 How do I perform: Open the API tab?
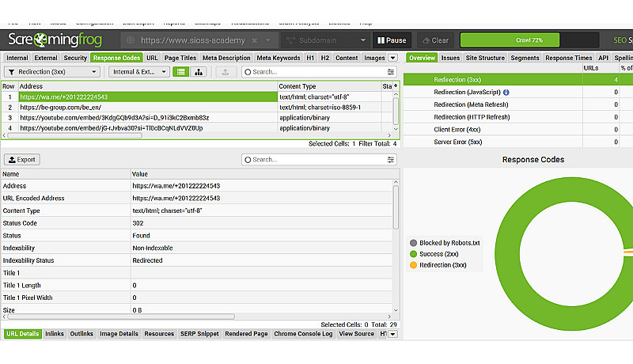pos(603,58)
